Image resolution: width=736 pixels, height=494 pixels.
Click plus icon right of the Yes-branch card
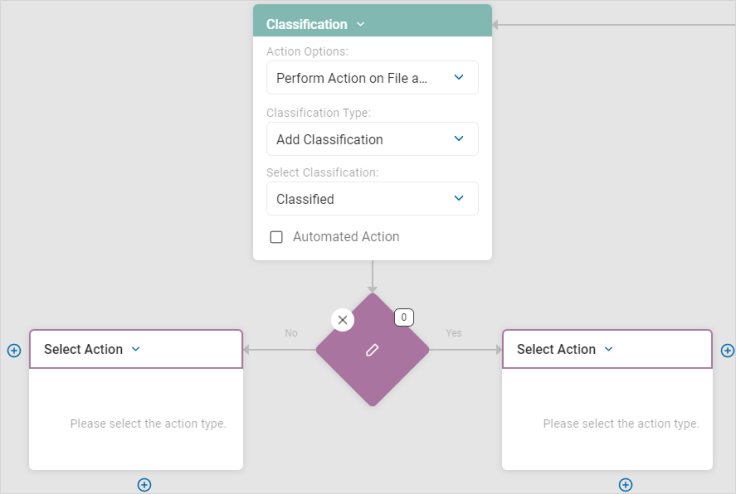pyautogui.click(x=727, y=351)
